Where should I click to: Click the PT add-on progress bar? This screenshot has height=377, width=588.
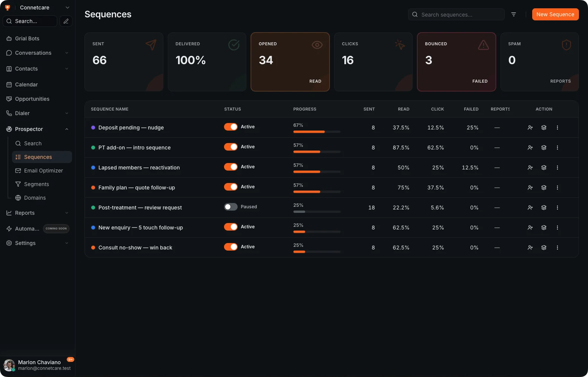(x=317, y=152)
